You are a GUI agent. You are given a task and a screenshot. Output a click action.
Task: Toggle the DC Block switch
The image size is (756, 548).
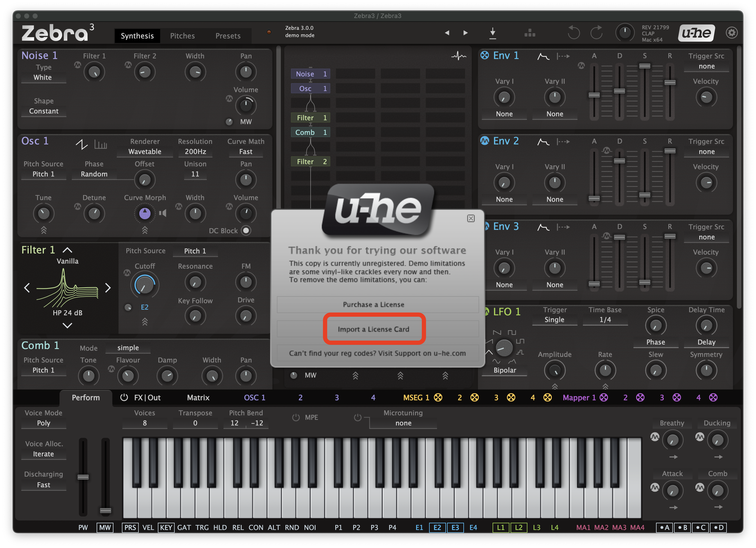click(x=246, y=230)
